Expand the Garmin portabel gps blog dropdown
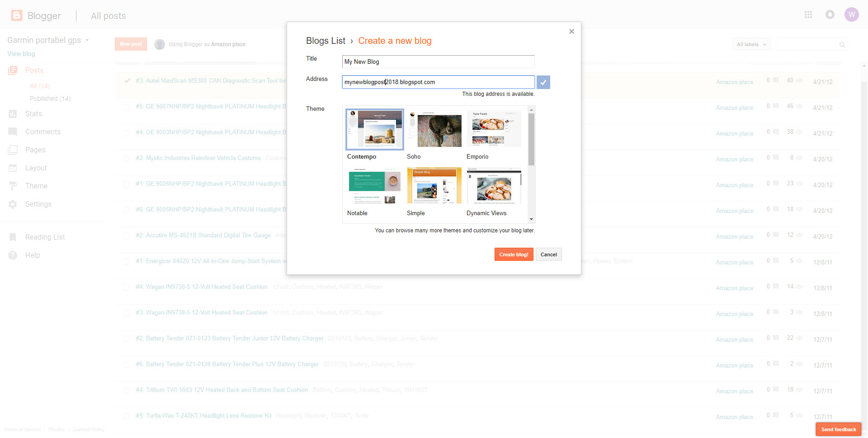 point(87,40)
